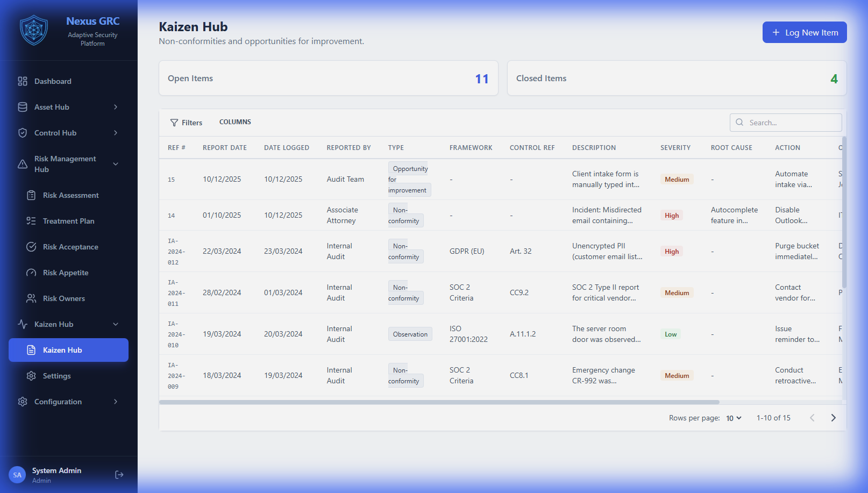Click the Dashboard grid icon
Viewport: 868px width, 493px height.
23,81
